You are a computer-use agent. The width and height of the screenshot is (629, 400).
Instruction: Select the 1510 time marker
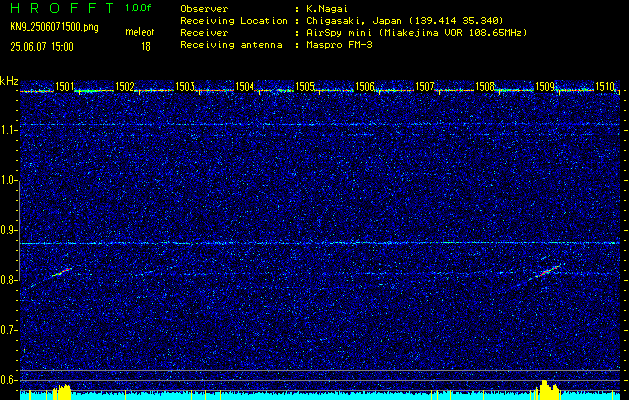pos(605,86)
